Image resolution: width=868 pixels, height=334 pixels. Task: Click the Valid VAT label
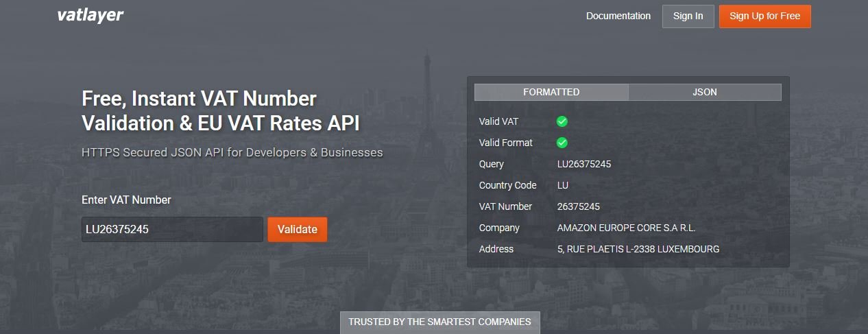499,121
